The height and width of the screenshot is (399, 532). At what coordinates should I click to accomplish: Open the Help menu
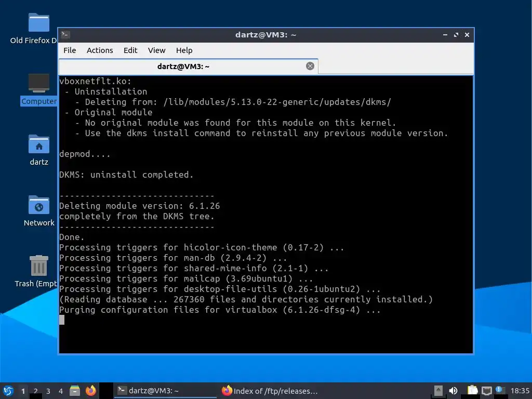point(184,50)
